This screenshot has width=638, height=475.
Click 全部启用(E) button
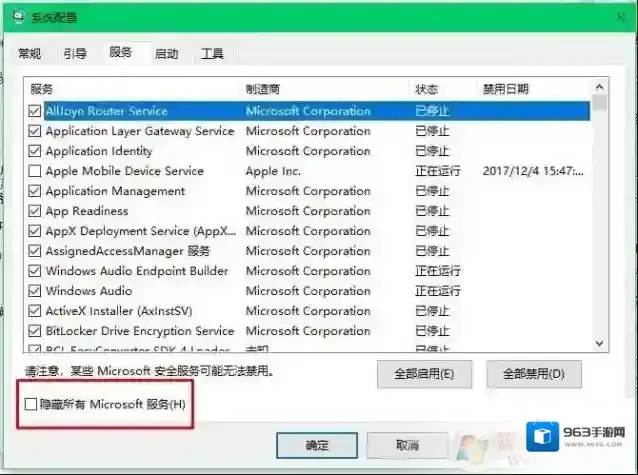point(424,374)
